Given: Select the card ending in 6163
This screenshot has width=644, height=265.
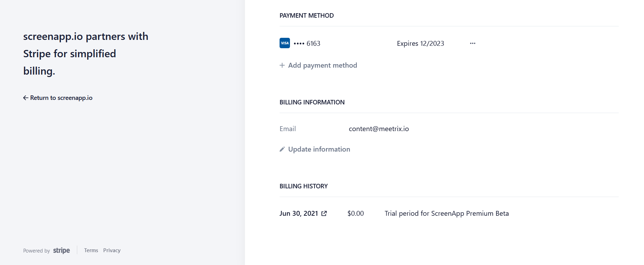Looking at the screenshot, I should (307, 43).
